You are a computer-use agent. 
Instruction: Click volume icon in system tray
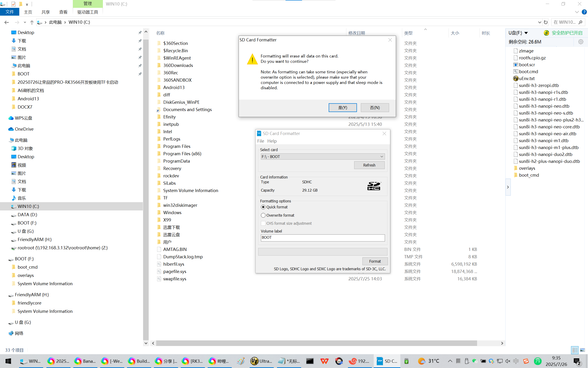point(508,361)
